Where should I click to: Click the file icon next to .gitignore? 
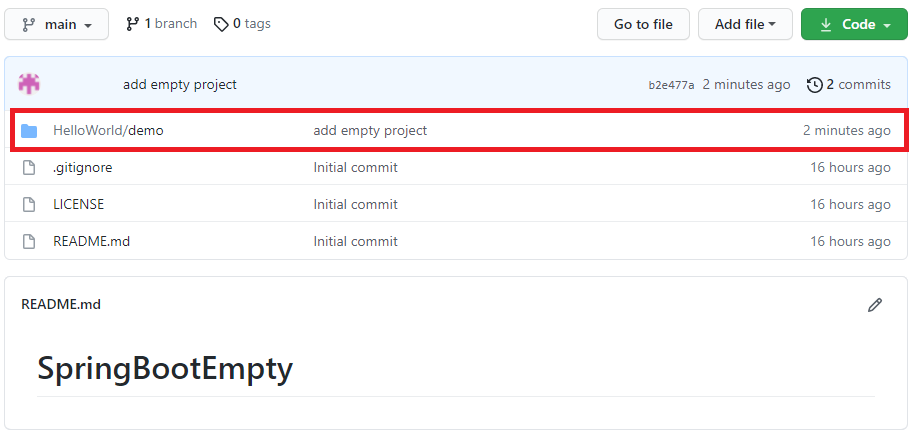pyautogui.click(x=29, y=168)
